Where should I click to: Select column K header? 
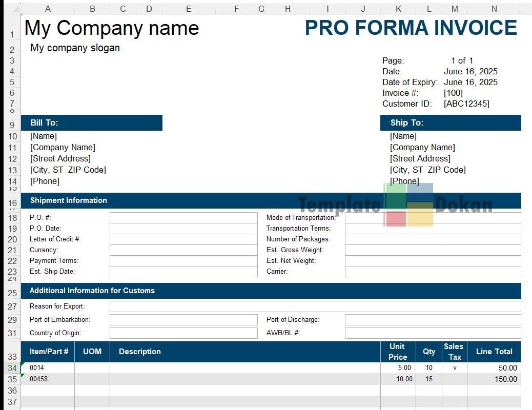click(398, 9)
